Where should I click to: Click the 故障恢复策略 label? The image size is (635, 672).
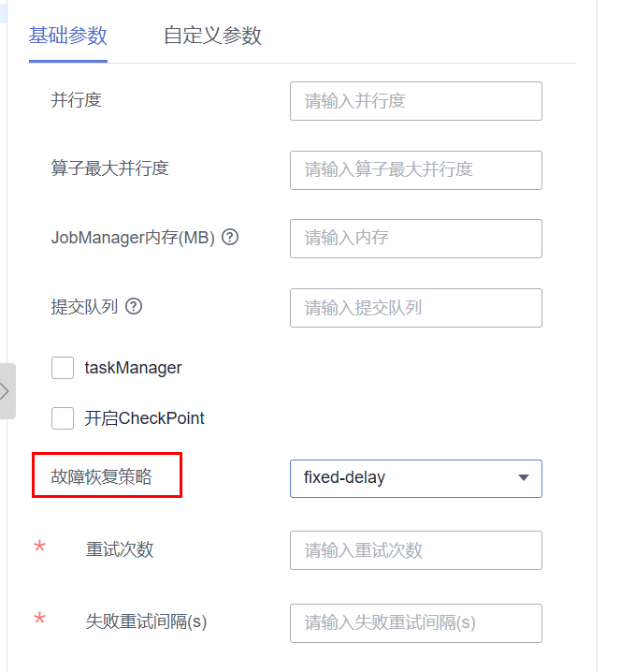click(x=102, y=476)
